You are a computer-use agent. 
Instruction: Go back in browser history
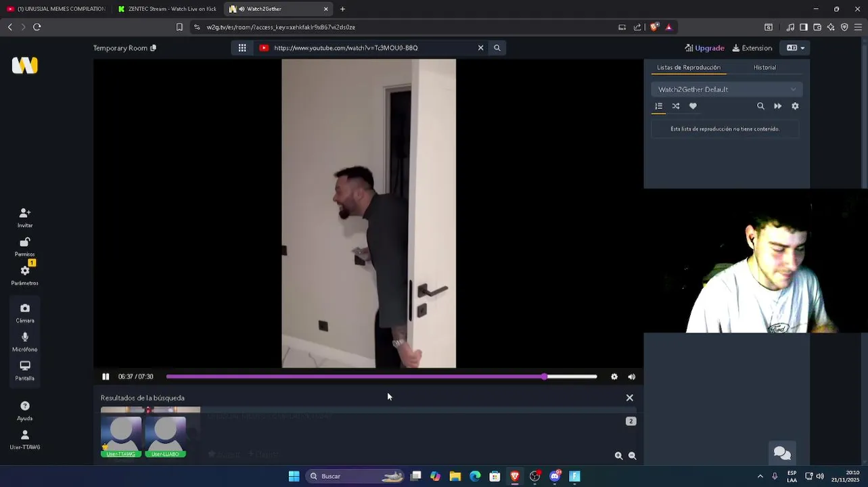tap(9, 27)
